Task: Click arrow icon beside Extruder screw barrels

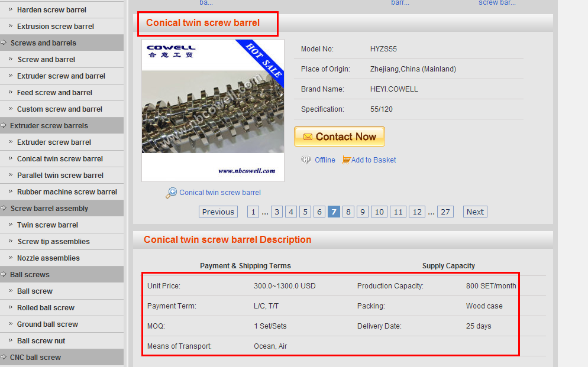Action: [4, 125]
